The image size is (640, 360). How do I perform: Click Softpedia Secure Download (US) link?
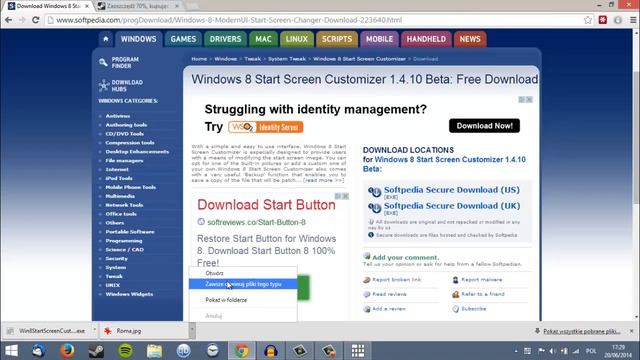click(x=451, y=190)
